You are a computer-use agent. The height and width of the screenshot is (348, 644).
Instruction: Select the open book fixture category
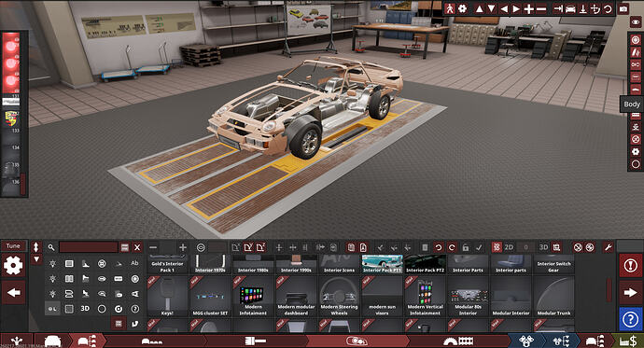[x=69, y=279]
